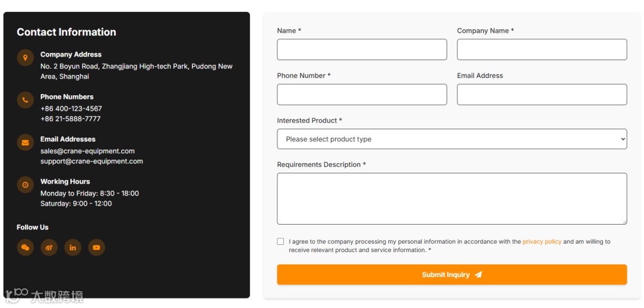Open the WeChat social icon
The height and width of the screenshot is (308, 644).
pos(25,247)
